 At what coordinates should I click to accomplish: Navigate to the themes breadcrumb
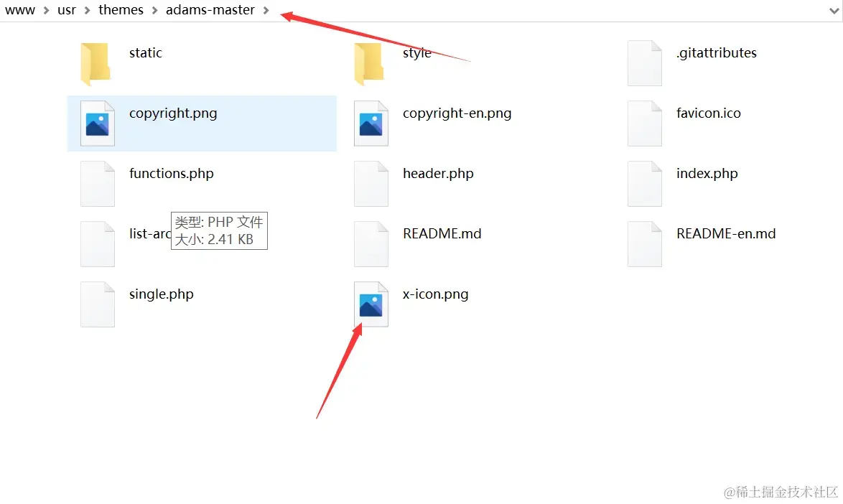pos(121,9)
